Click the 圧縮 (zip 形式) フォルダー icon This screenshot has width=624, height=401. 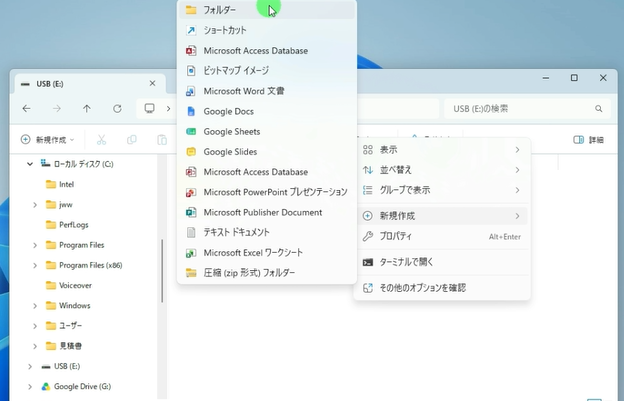pyautogui.click(x=191, y=273)
